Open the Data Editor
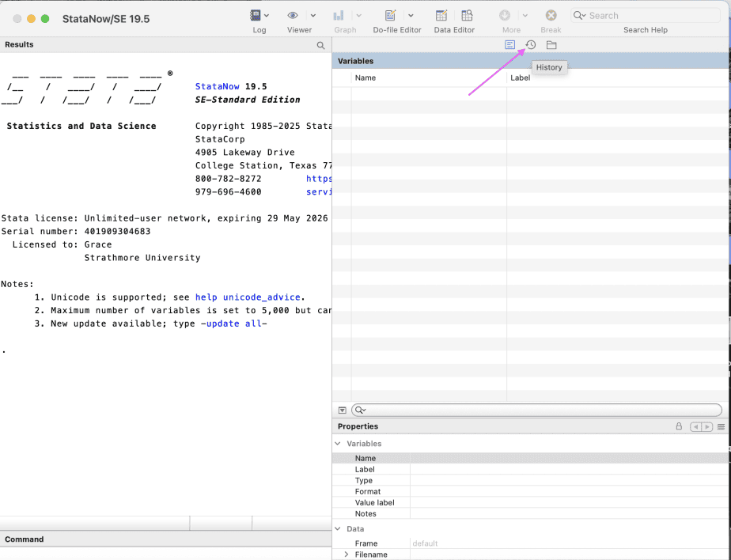Image resolution: width=731 pixels, height=560 pixels. click(x=441, y=16)
